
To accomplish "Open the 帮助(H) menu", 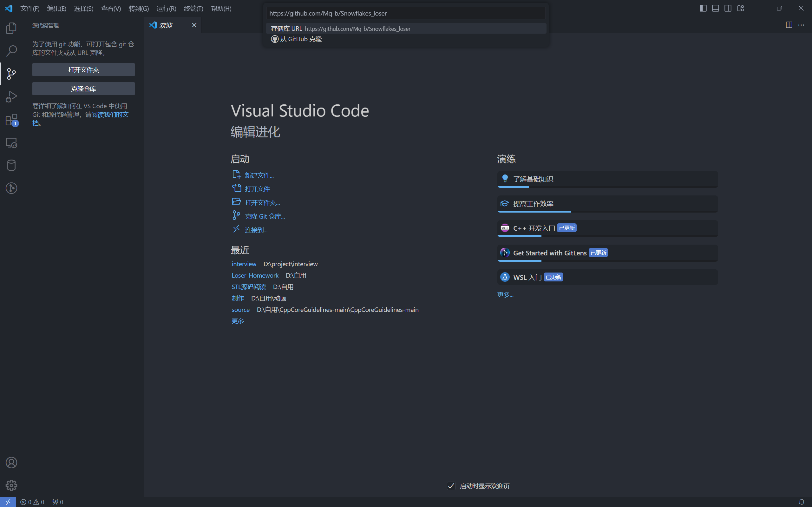I will click(221, 8).
